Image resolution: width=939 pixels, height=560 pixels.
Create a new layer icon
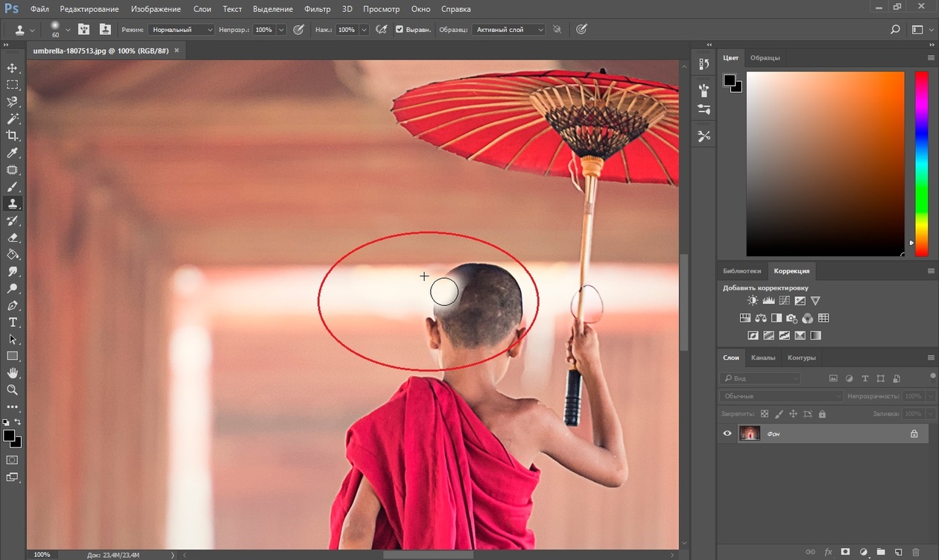(x=899, y=552)
